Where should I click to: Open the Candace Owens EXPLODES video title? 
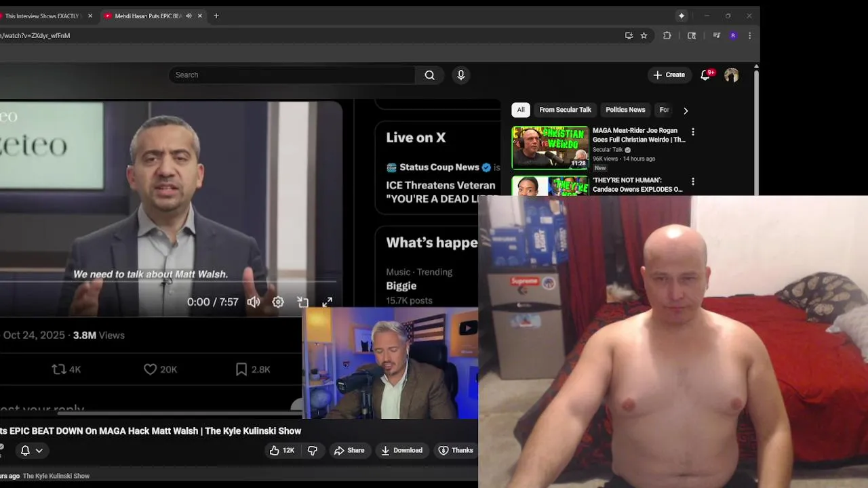pyautogui.click(x=637, y=185)
